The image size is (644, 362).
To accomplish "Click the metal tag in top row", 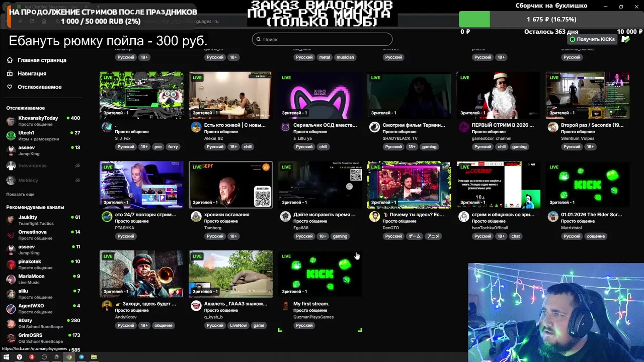I will [x=325, y=57].
